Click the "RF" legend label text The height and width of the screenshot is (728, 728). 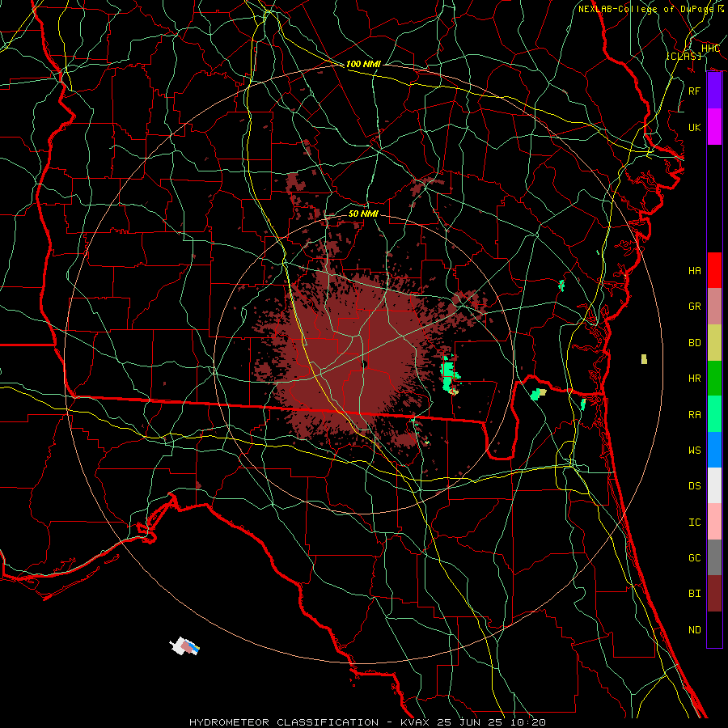(694, 91)
